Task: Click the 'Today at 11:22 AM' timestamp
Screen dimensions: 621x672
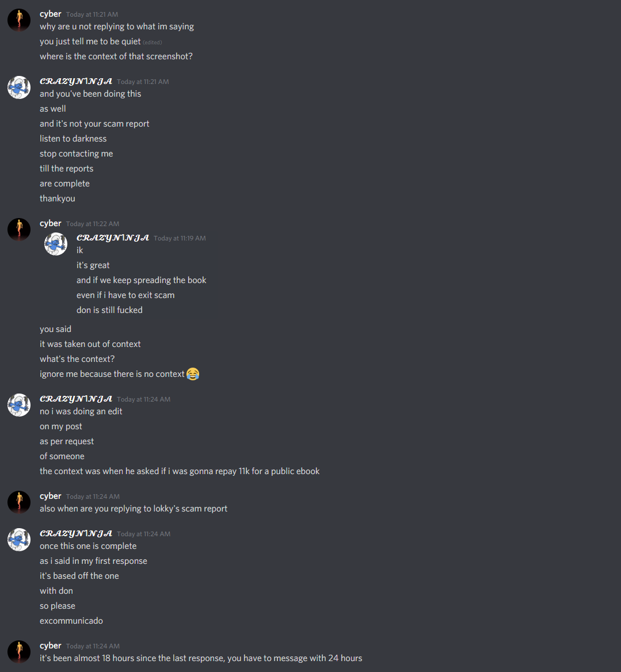Action: pos(93,224)
